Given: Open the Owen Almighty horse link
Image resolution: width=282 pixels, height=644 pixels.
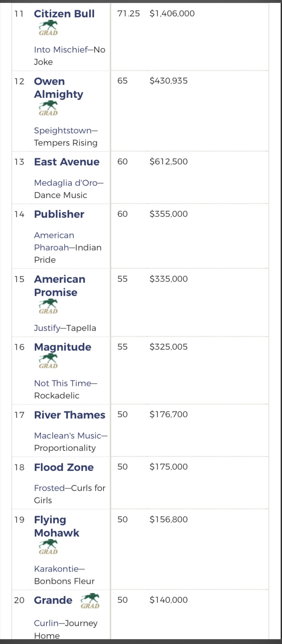Looking at the screenshot, I should click(x=59, y=88).
